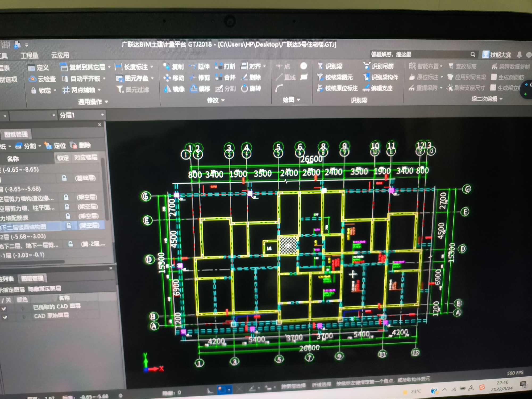Click 自动平齐板 button

click(84, 79)
